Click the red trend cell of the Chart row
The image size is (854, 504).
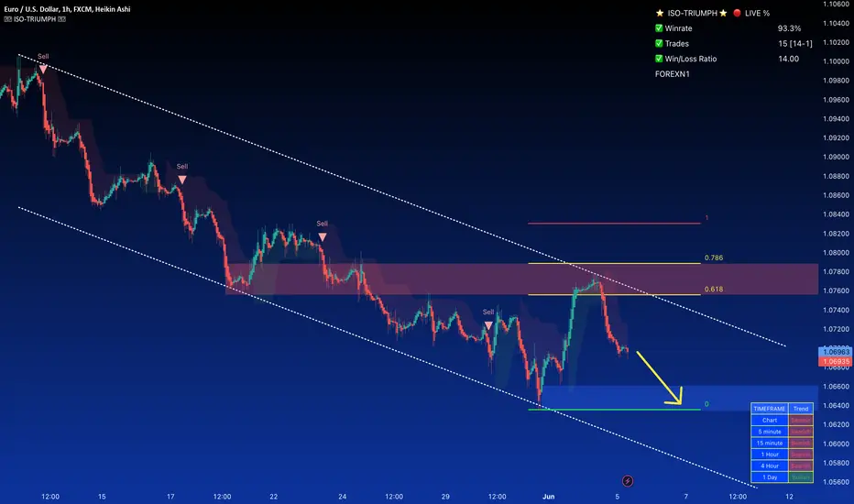click(x=801, y=420)
